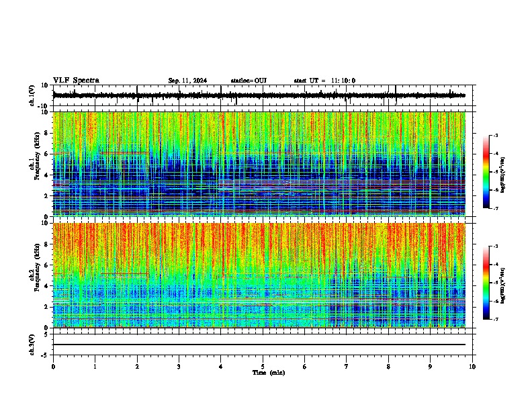The image size is (532, 411).
Task: Click the time axis tick label "2"
Action: [x=137, y=367]
